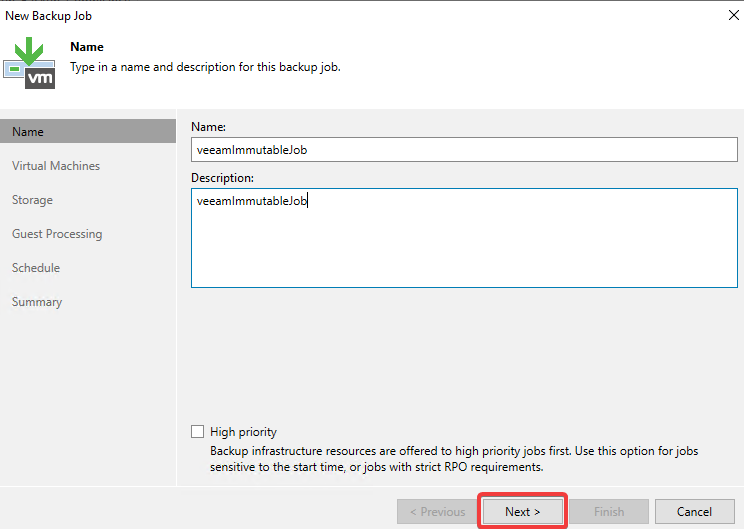Screen dimensions: 744x529
Task: Click the New Backup Job title text
Action: pyautogui.click(x=48, y=16)
